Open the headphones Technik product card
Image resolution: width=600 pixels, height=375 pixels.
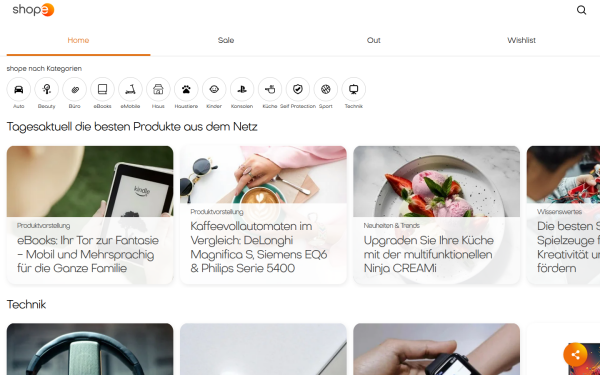coord(90,349)
